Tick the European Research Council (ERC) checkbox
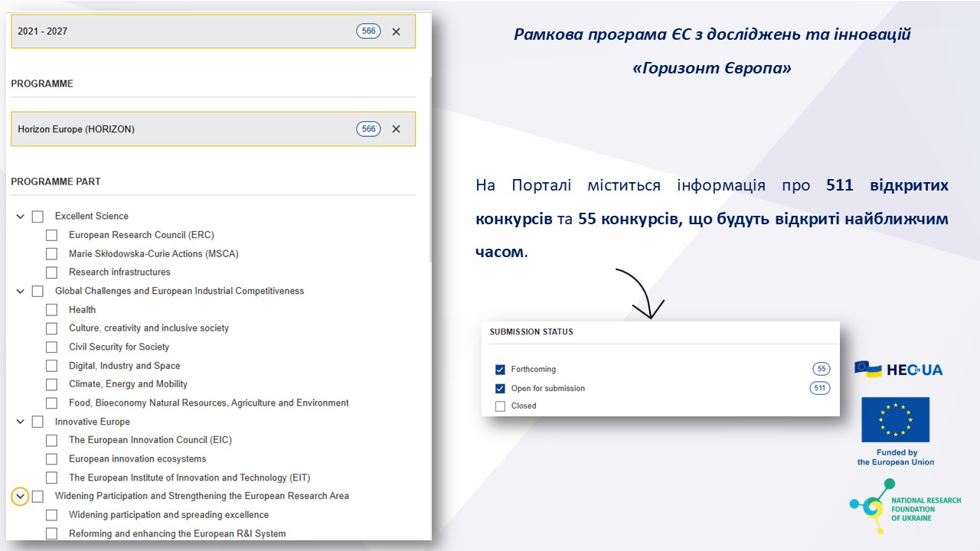Viewport: 980px width, 551px height. [51, 235]
